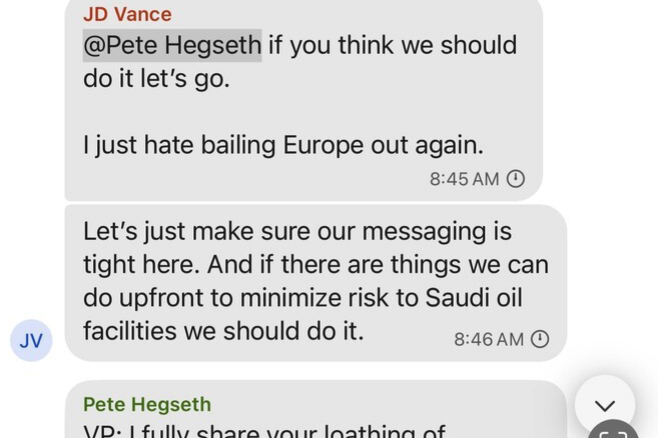Open the highlighted @Pete Hegseth mention
Viewport: 669px width, 438px height.
point(172,45)
